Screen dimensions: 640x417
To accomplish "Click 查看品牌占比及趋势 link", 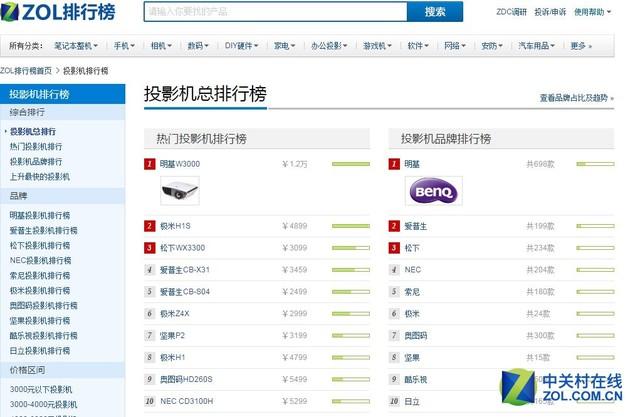I will click(576, 98).
